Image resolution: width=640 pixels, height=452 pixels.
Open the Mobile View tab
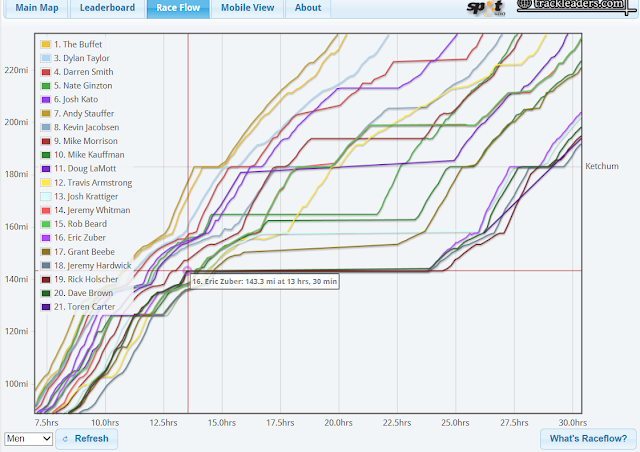coord(247,8)
